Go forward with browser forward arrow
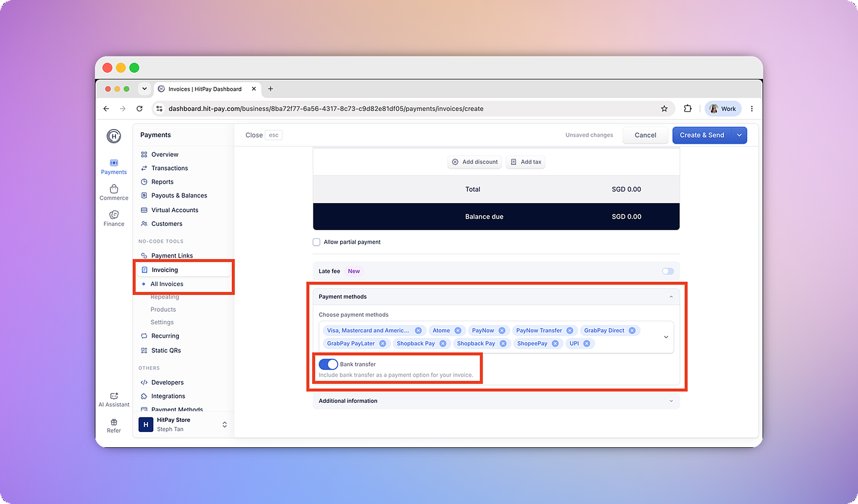The height and width of the screenshot is (504, 858). [x=122, y=109]
